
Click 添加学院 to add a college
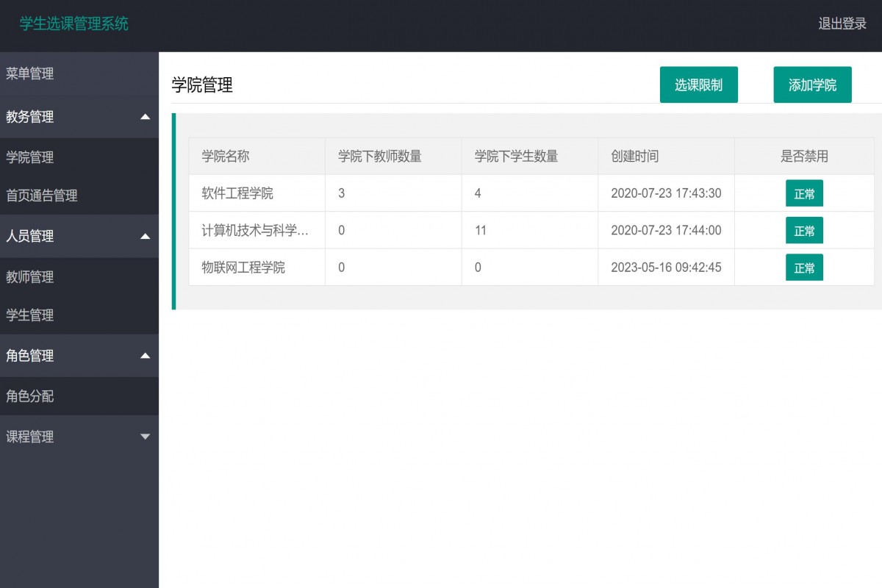click(x=812, y=85)
